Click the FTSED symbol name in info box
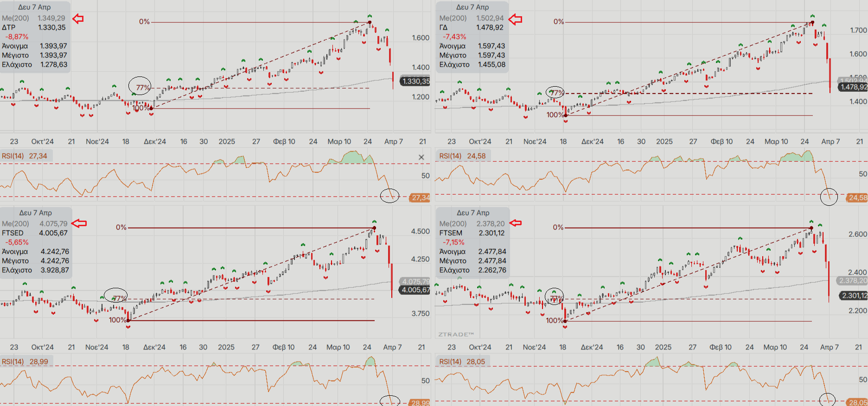Viewport: 868px width, 406px height. (13, 233)
